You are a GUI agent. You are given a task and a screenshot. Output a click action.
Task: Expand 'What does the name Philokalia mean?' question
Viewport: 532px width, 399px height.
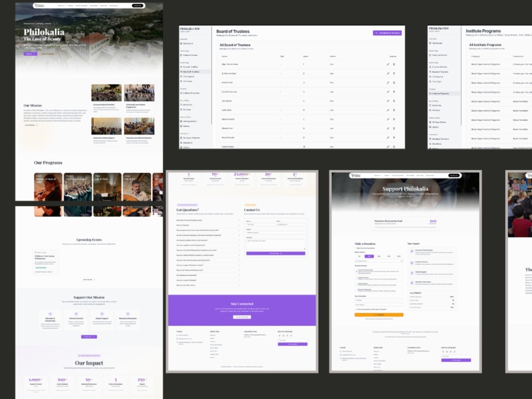[207, 220]
